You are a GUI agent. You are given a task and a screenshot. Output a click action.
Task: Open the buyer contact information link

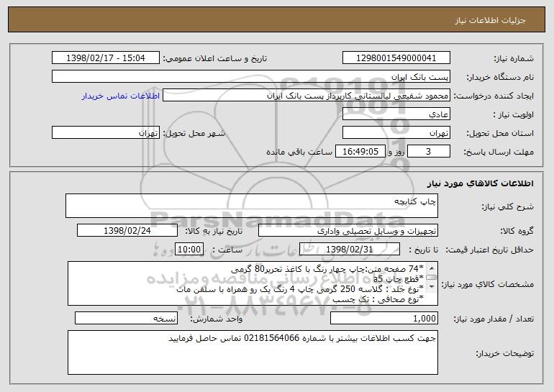tap(120, 96)
